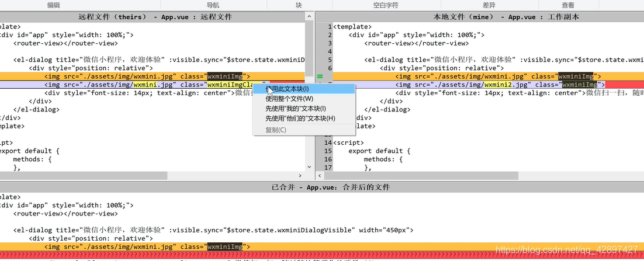Click the </el-dialog> line in the theirs pane
Image resolution: width=644 pixels, height=261 pixels.
(x=37, y=110)
